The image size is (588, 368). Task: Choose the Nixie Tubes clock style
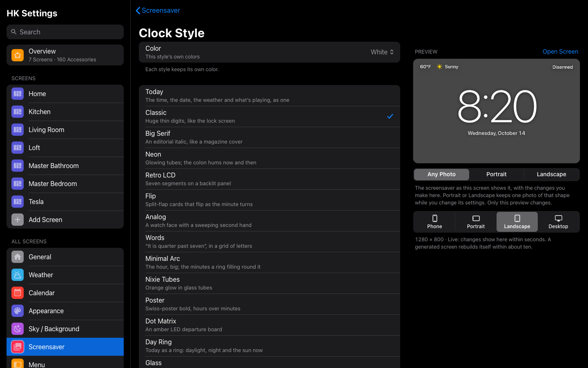click(269, 283)
